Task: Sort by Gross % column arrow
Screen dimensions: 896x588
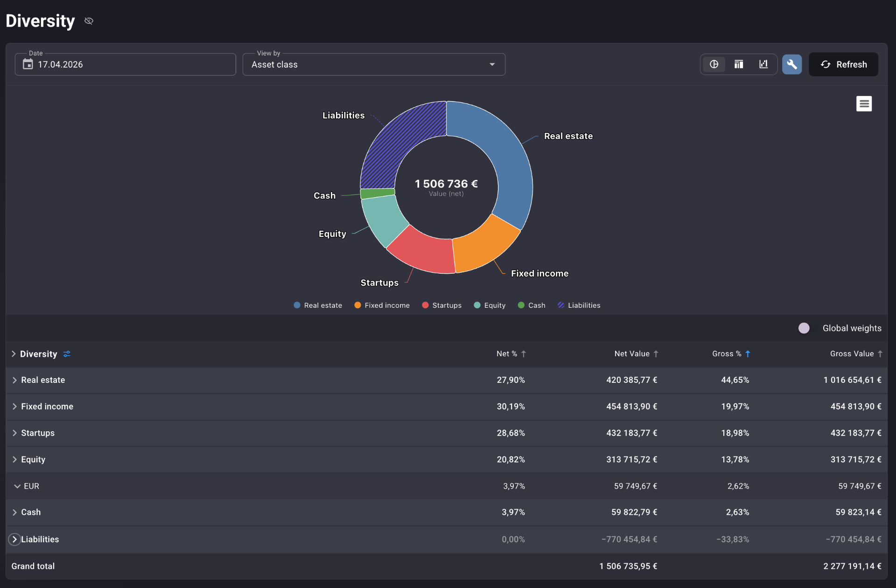Action: [748, 354]
